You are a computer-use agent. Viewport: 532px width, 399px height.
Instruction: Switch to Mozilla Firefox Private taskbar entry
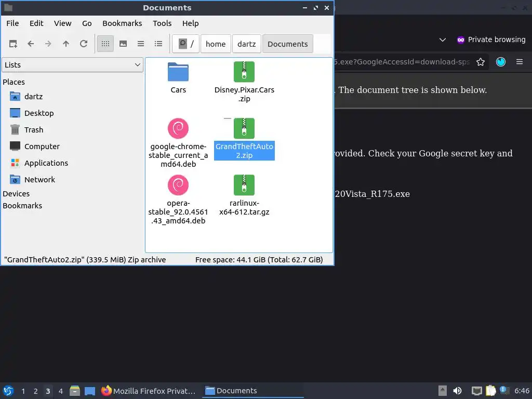(x=149, y=391)
